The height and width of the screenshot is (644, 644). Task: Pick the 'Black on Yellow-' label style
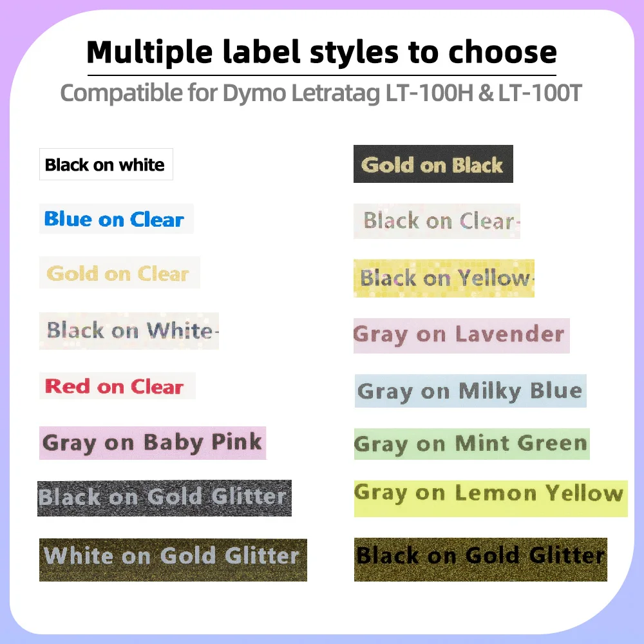pyautogui.click(x=444, y=278)
